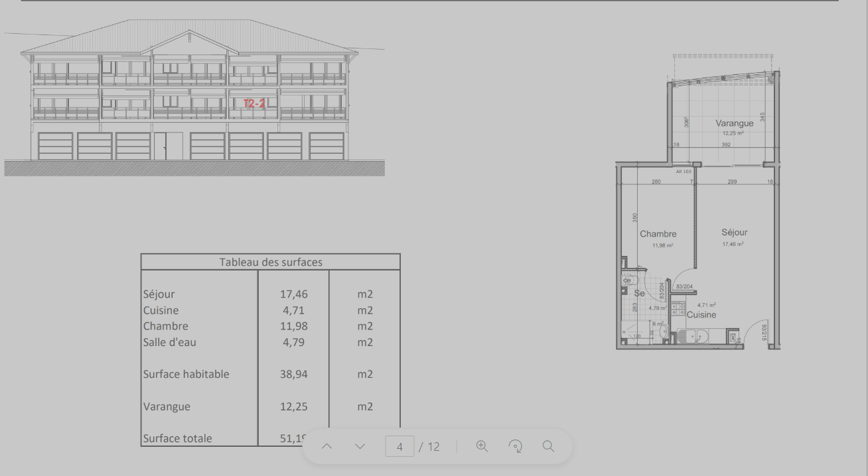Viewport: 868px width, 476px height.
Task: Click the 'Se' bathroom label on floor plan
Action: click(x=639, y=293)
